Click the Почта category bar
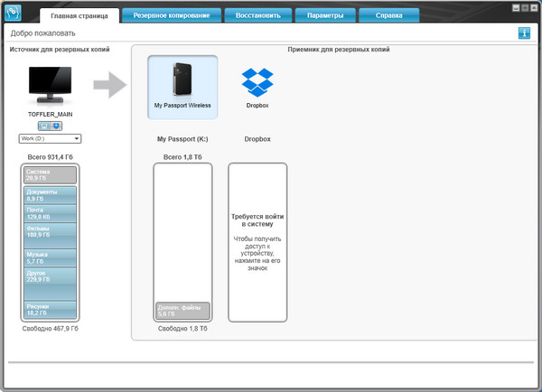This screenshot has height=392, width=542. (x=51, y=213)
